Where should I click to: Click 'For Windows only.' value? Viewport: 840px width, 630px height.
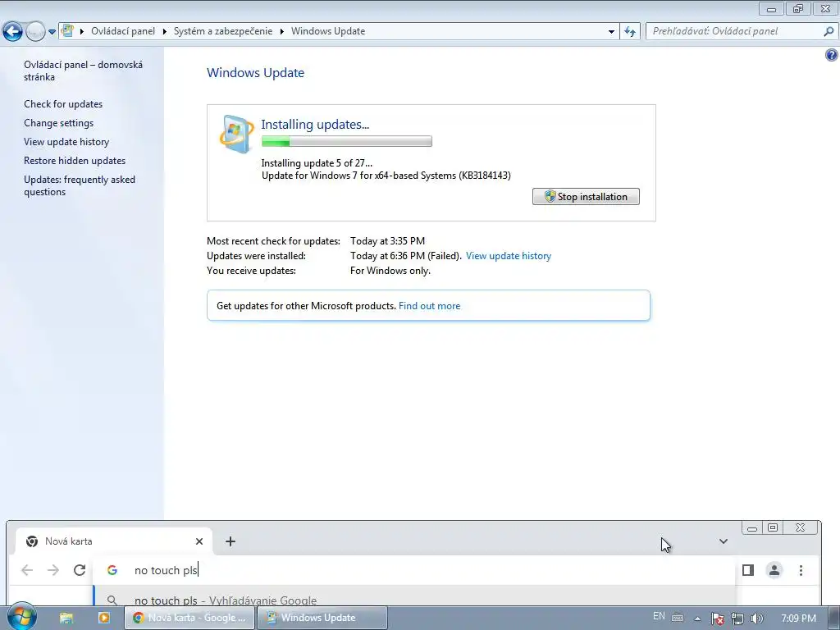pos(390,271)
